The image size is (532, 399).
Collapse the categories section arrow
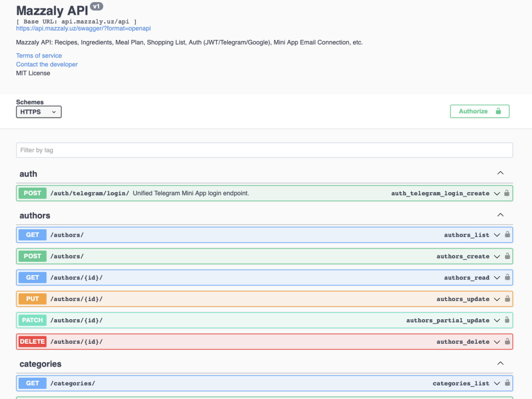pyautogui.click(x=501, y=363)
